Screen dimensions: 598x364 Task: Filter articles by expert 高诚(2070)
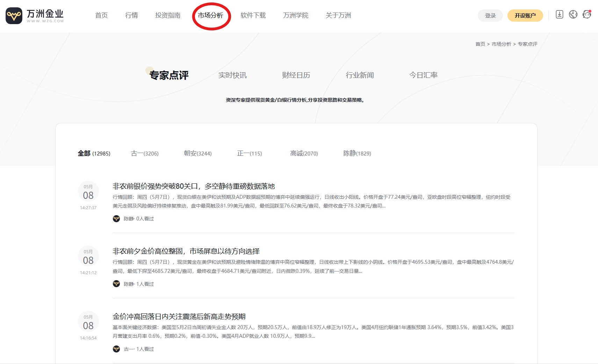304,153
